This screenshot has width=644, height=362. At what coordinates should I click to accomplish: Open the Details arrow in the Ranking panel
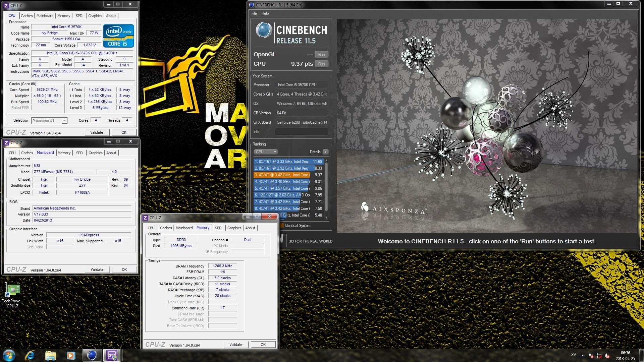coord(325,152)
